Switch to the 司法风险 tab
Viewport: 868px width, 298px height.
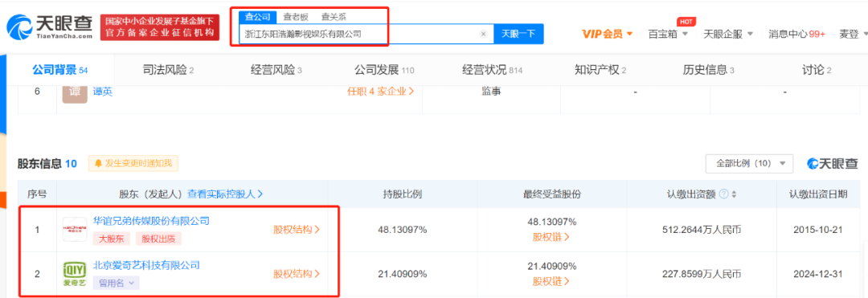pos(168,70)
